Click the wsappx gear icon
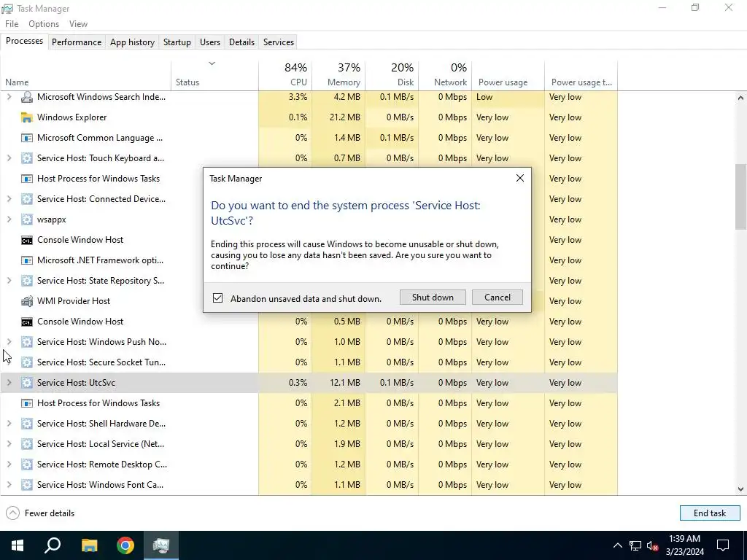Screen dimensions: 747x560 (27, 219)
